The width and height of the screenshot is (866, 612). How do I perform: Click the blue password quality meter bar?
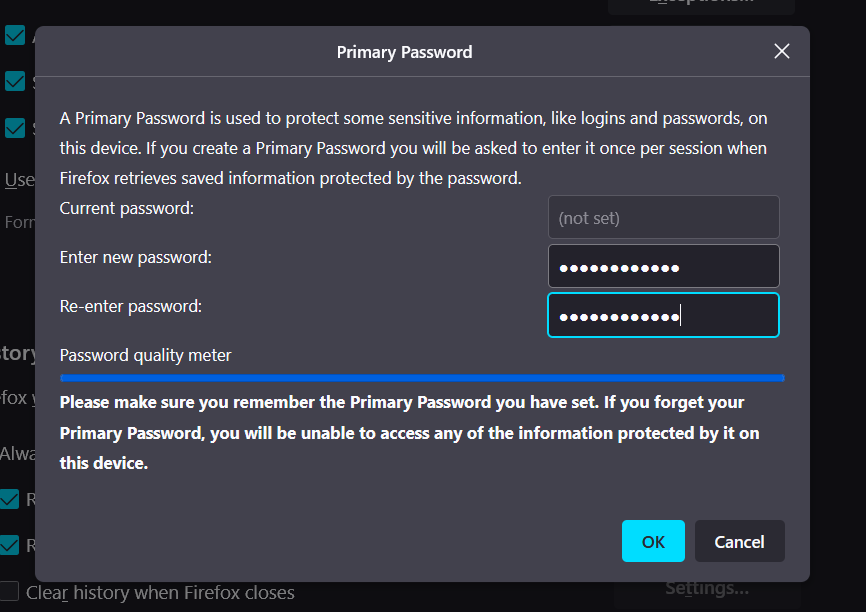pos(422,378)
